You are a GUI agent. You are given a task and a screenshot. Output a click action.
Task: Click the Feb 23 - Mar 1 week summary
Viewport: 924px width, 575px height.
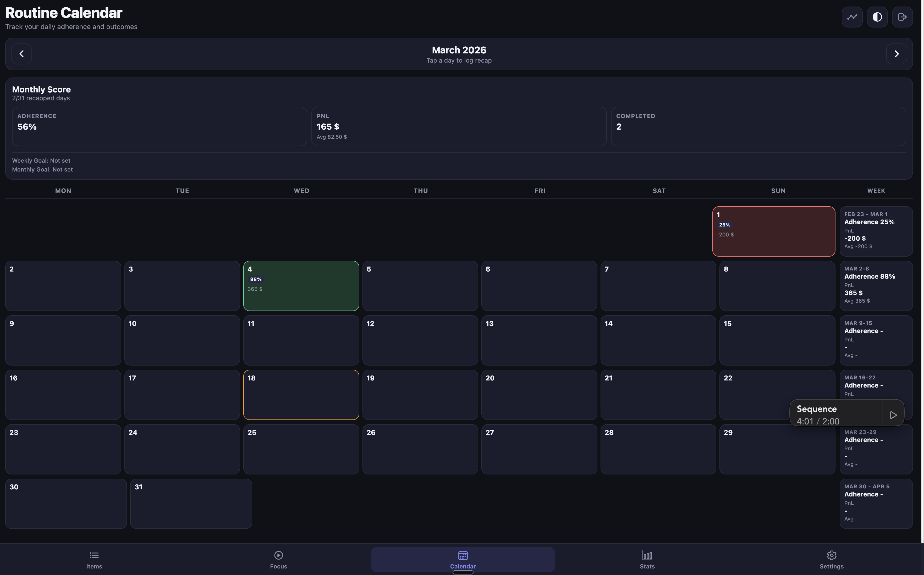click(876, 231)
